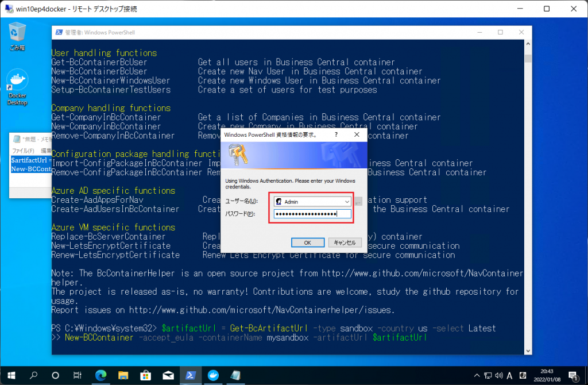The height and width of the screenshot is (385, 588).
Task: Open File Explorer from the taskbar
Action: pyautogui.click(x=123, y=375)
